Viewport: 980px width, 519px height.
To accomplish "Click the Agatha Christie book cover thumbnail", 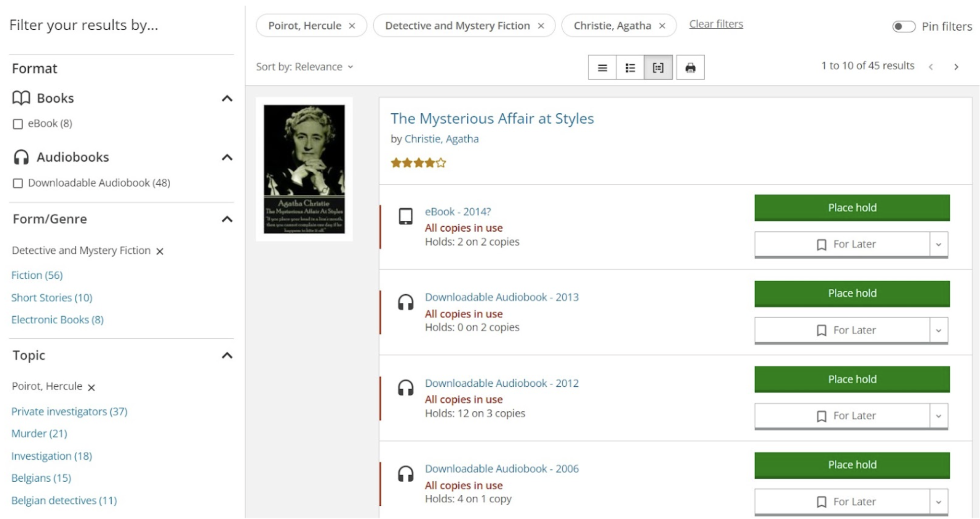I will (x=305, y=168).
